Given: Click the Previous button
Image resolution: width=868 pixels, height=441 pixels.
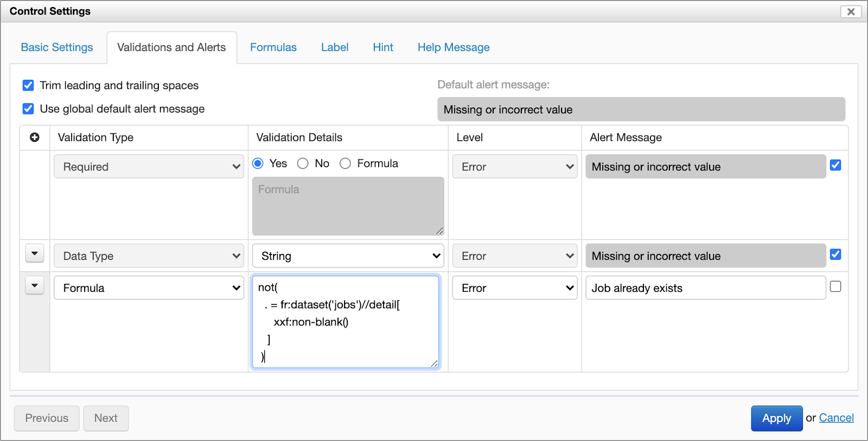Looking at the screenshot, I should [47, 418].
